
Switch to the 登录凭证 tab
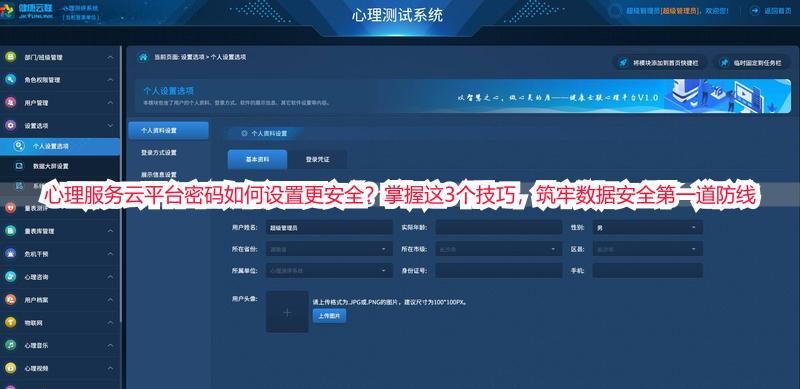tap(317, 159)
